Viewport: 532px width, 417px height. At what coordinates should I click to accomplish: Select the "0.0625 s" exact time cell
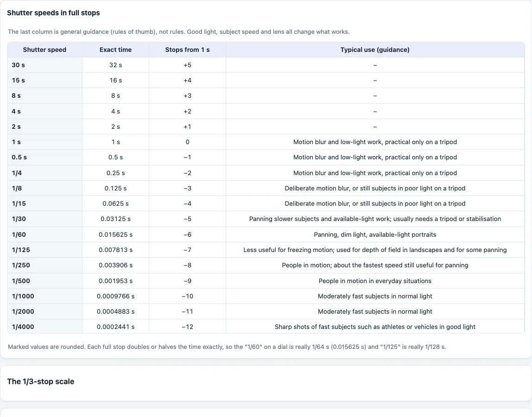pos(115,203)
